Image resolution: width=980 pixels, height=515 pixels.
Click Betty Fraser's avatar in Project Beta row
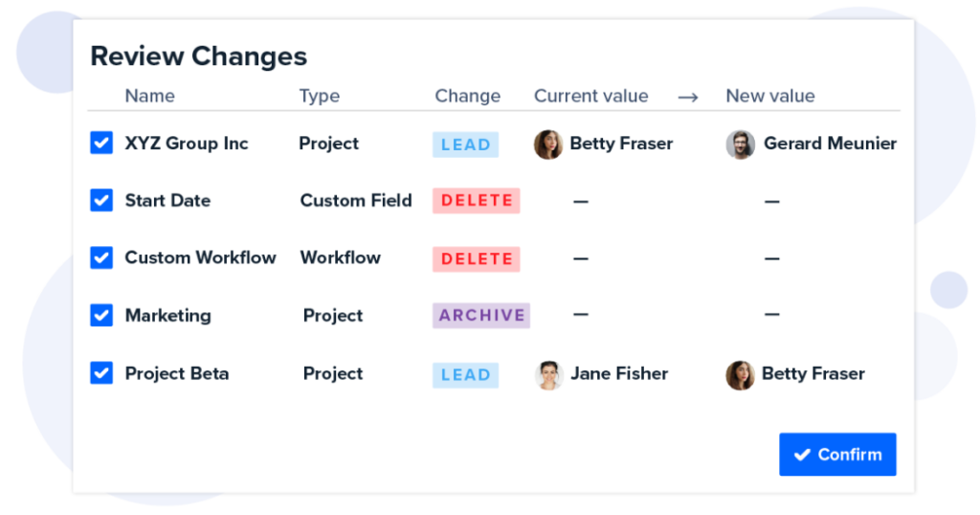pyautogui.click(x=740, y=375)
